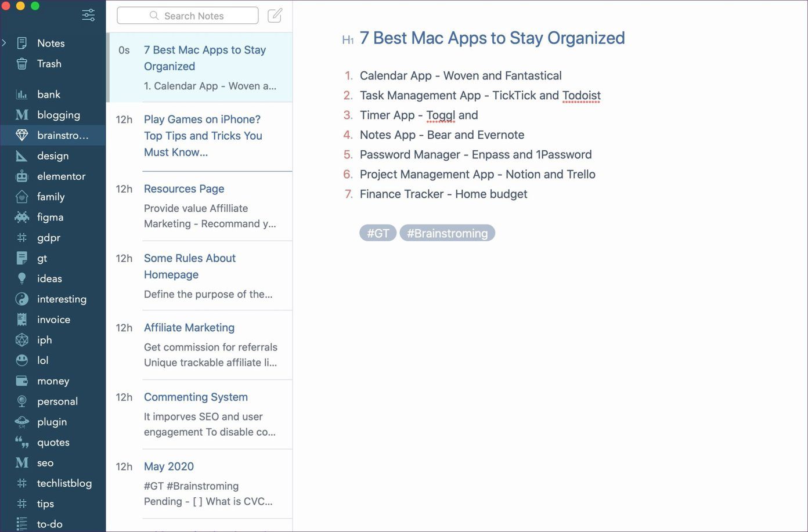Image resolution: width=808 pixels, height=532 pixels.
Task: Create a new note with compose icon
Action: [x=275, y=15]
